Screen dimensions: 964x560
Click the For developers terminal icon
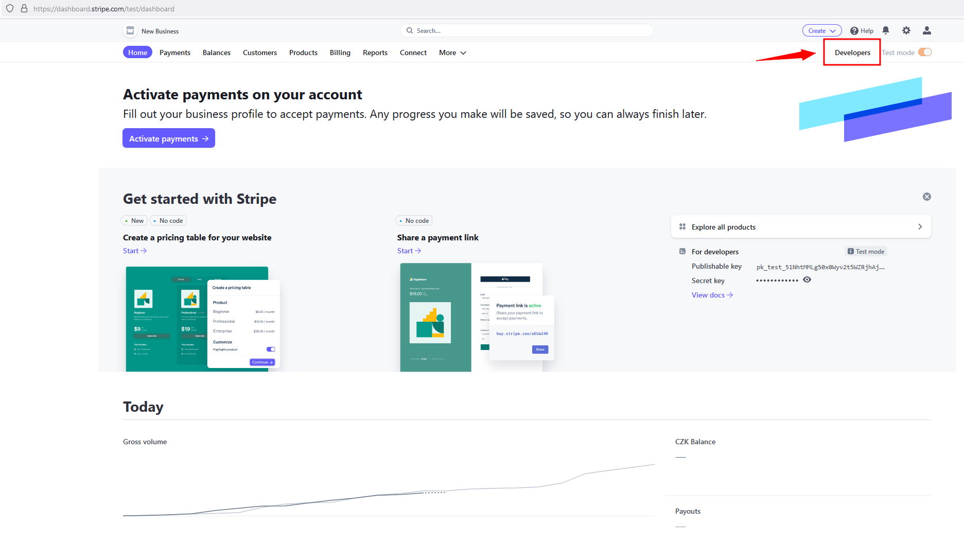pos(682,251)
